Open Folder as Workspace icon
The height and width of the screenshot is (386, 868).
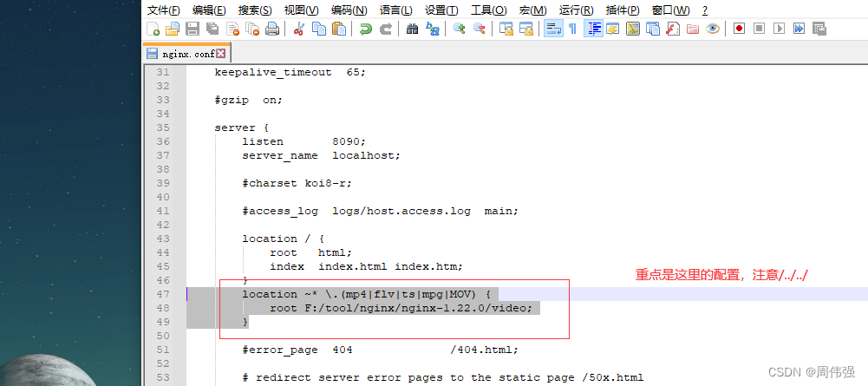coord(693,29)
